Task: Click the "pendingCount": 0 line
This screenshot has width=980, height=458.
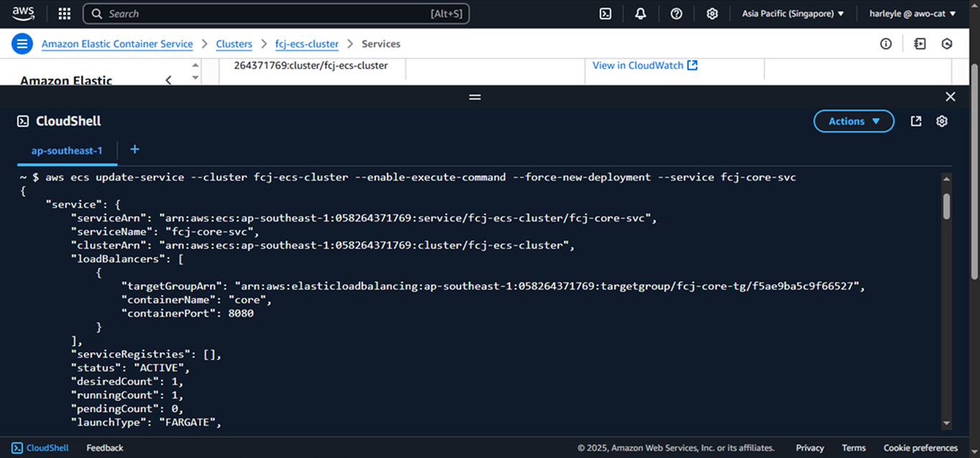Action: click(x=127, y=409)
